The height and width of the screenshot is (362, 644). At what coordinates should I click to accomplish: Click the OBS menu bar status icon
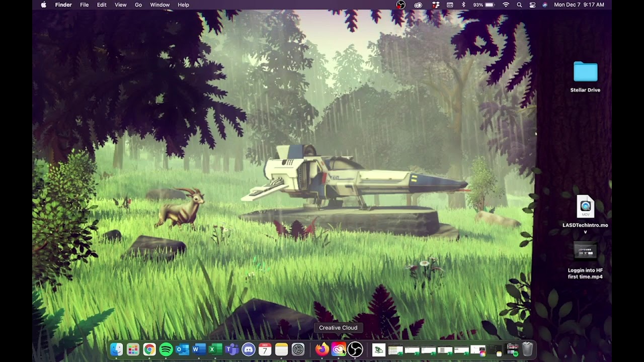400,5
